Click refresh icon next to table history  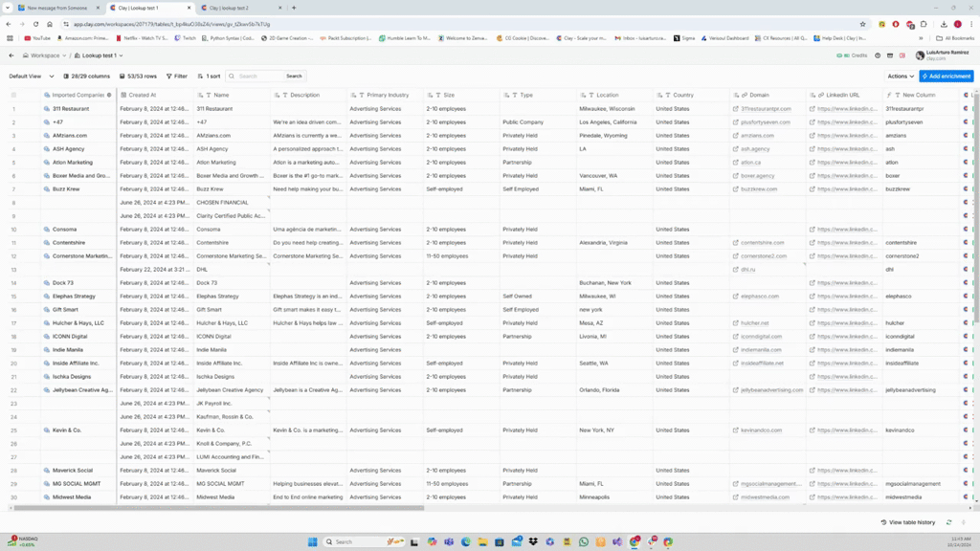point(949,522)
